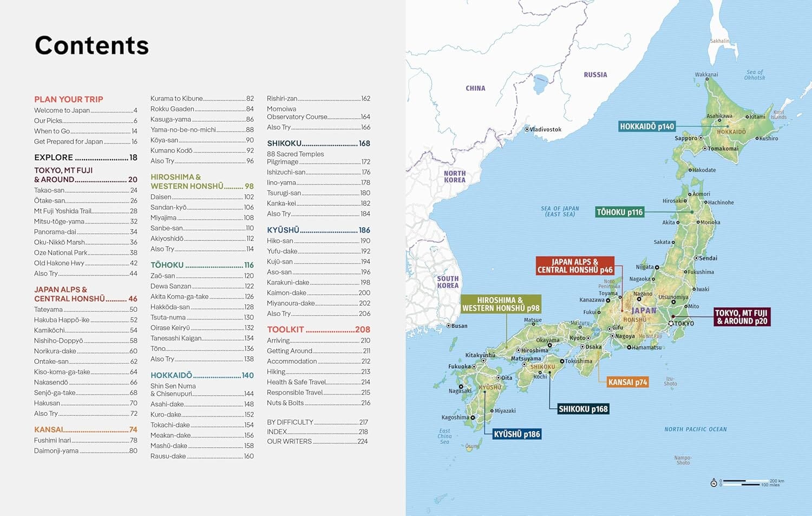This screenshot has width=812, height=516.
Task: Select the Hiroshima city dot
Action: [519, 350]
